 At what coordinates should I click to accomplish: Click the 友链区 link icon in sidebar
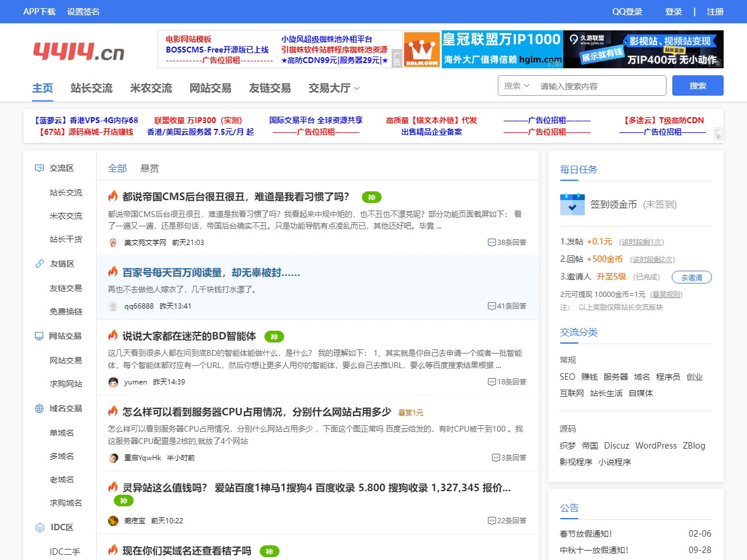click(x=39, y=264)
